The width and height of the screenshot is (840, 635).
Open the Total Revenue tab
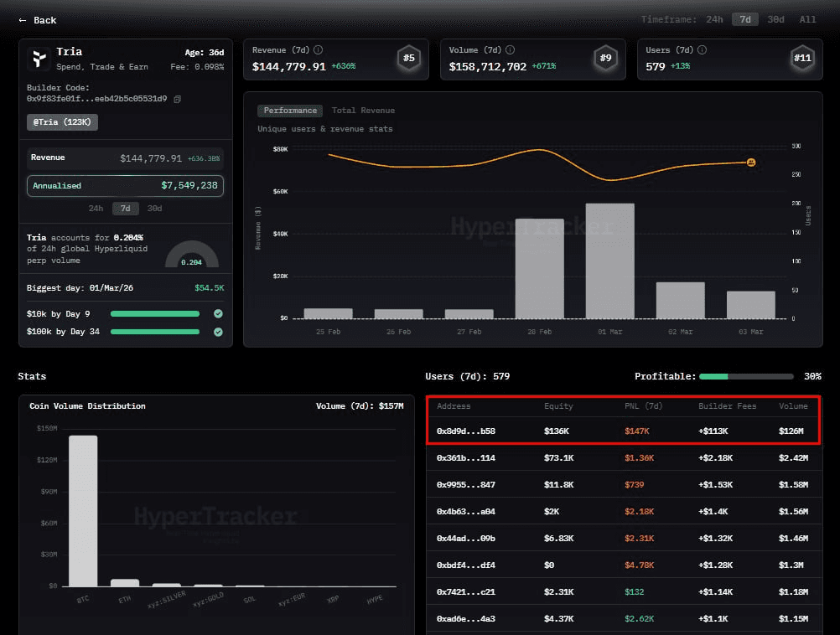pos(363,111)
